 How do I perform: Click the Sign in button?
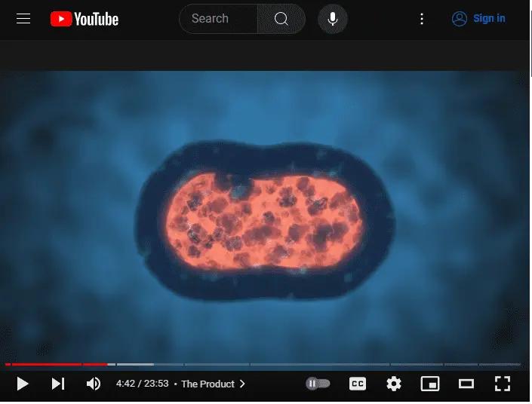click(x=478, y=19)
